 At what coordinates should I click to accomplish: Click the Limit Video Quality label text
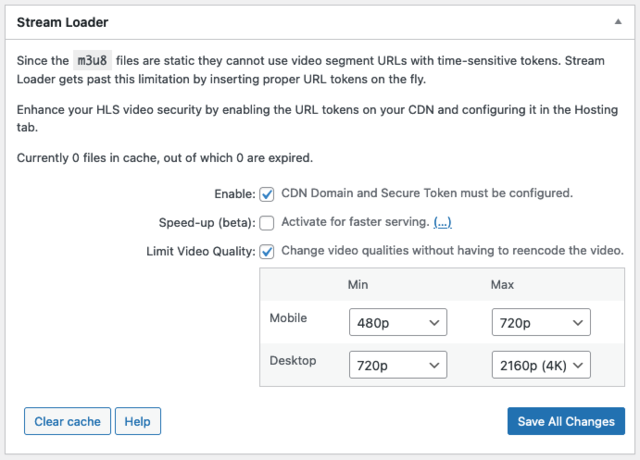point(198,251)
